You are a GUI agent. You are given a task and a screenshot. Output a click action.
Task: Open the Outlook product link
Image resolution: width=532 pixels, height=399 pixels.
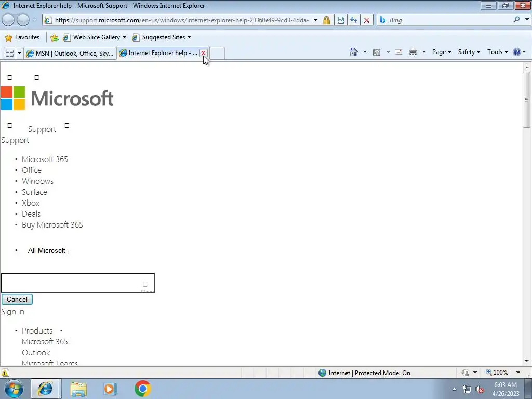(36, 353)
